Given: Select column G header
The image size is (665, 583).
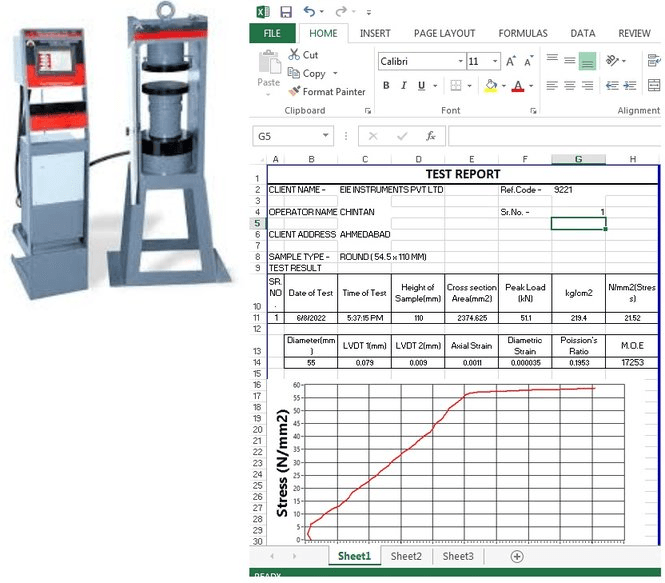Looking at the screenshot, I should coord(578,159).
